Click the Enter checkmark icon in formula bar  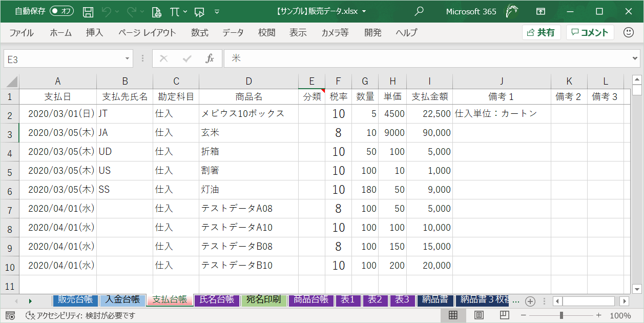(187, 58)
